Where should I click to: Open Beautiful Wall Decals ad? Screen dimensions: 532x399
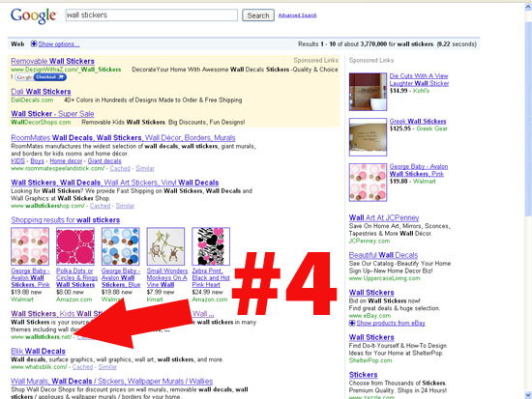pos(383,255)
